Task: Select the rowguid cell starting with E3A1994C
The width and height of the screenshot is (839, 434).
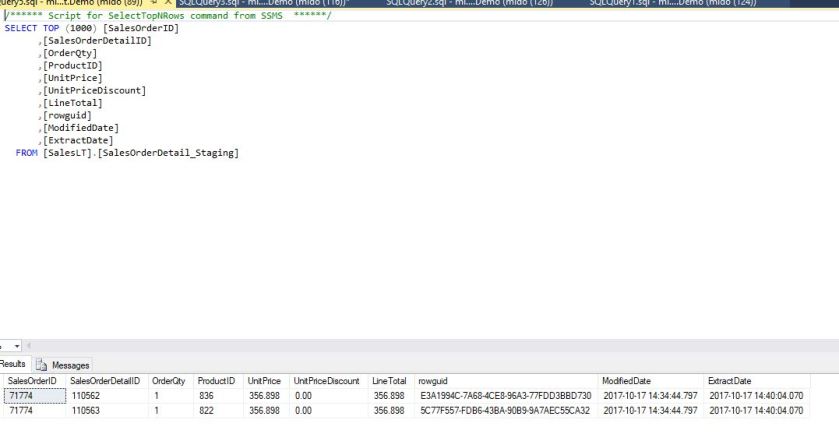Action: click(505, 396)
